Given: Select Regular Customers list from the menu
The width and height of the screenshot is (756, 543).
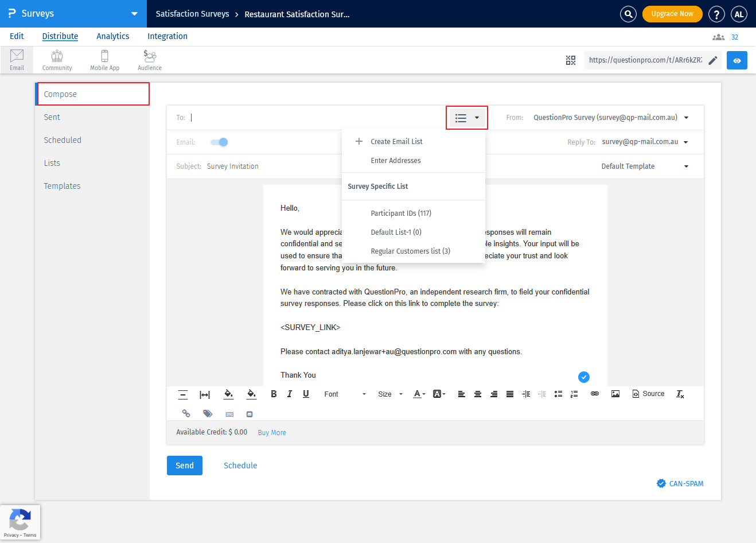Looking at the screenshot, I should point(410,251).
